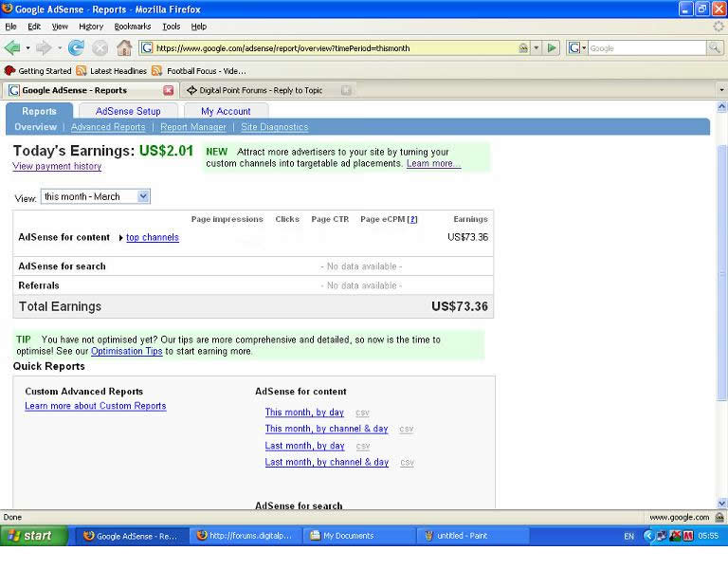This screenshot has width=728, height=569.
Task: Click the address bar URL field
Action: [x=335, y=47]
